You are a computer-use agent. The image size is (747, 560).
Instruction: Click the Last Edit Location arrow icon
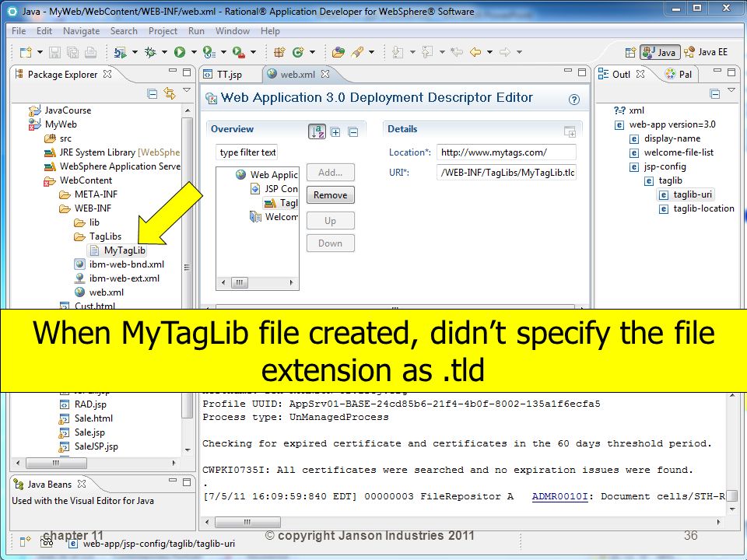(x=457, y=52)
